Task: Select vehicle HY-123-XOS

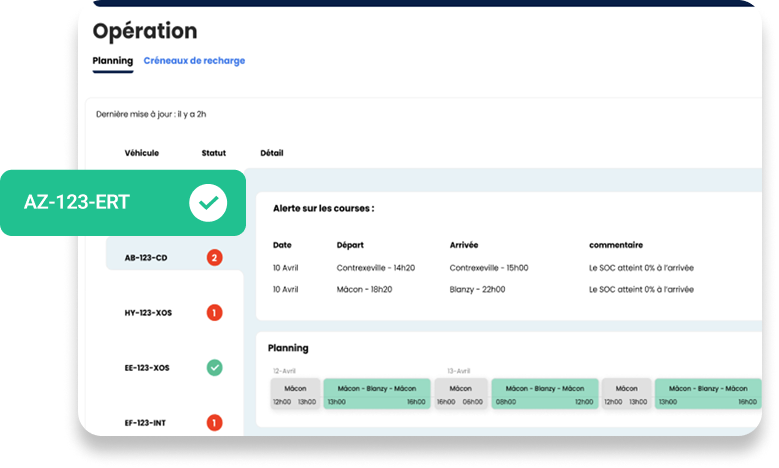Action: [148, 313]
